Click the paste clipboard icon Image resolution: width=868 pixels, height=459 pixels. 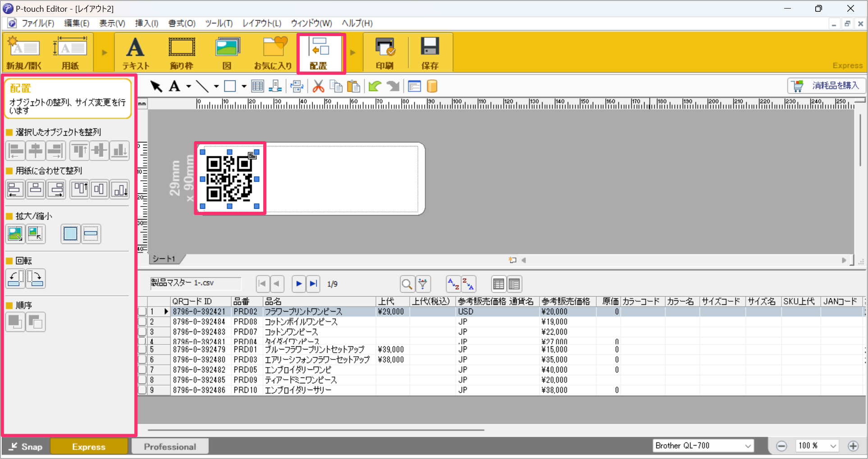click(354, 86)
